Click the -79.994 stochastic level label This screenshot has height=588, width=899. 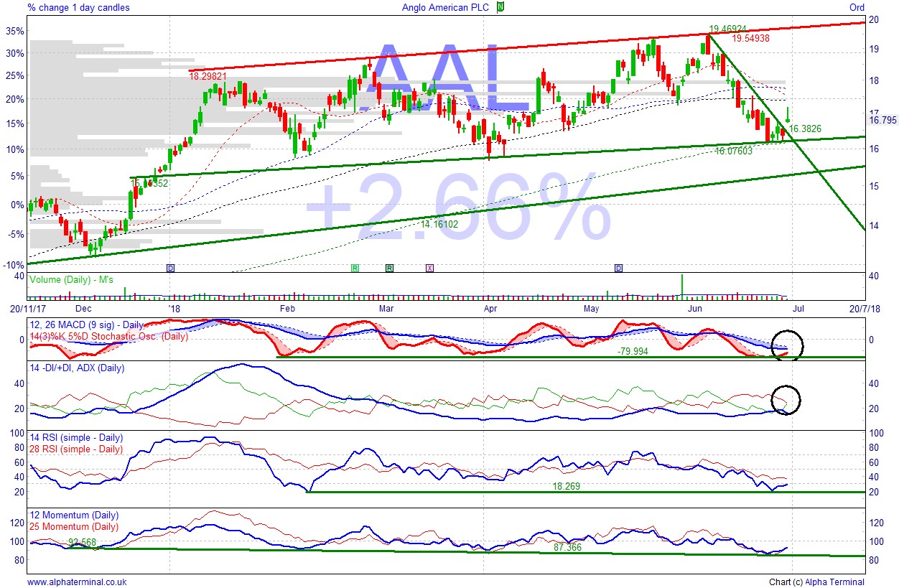coord(632,351)
